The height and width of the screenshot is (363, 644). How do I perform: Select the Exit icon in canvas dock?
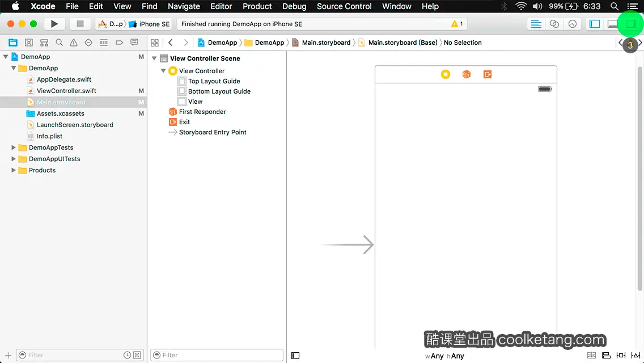click(488, 74)
